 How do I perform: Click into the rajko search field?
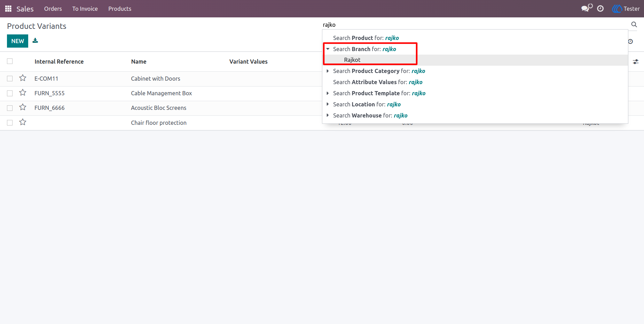[x=475, y=25]
